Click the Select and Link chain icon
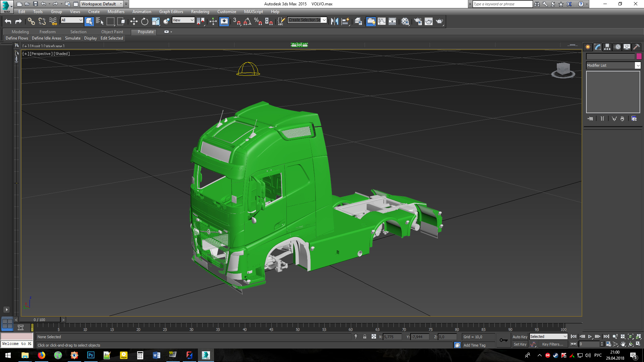Viewport: 644px width, 362px height. [x=31, y=21]
